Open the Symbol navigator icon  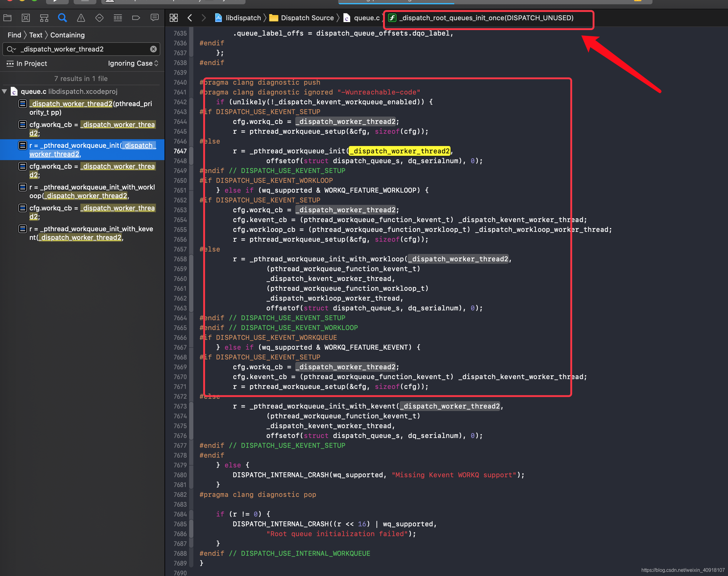44,18
